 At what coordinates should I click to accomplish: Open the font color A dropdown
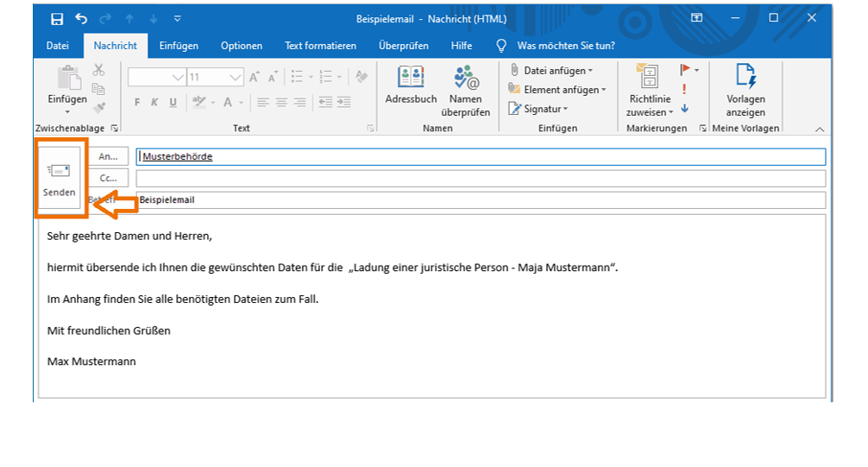[242, 102]
